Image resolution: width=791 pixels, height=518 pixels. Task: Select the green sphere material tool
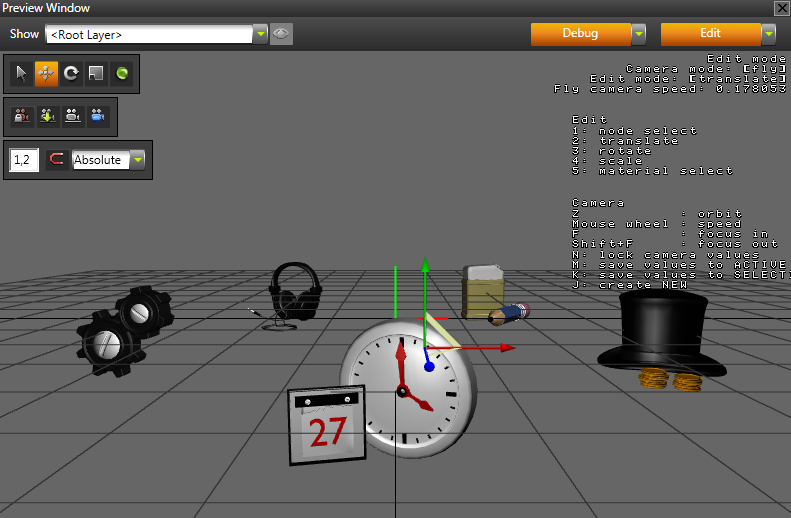point(121,74)
